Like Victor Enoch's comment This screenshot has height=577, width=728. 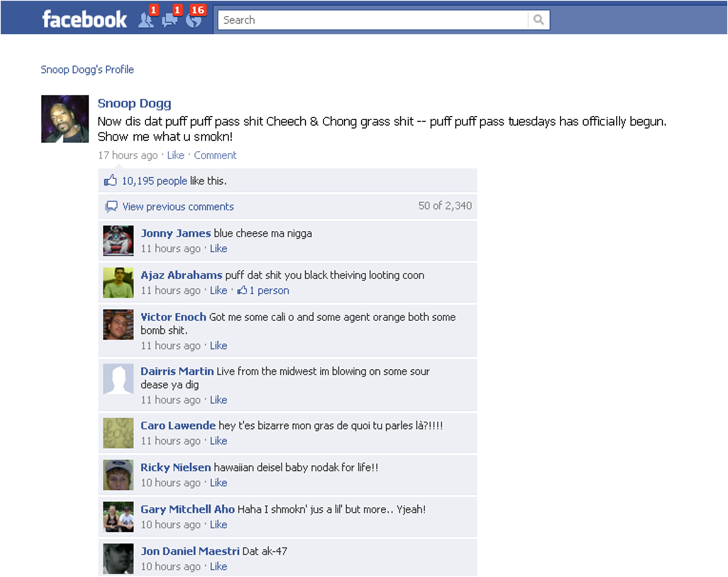pyautogui.click(x=218, y=346)
